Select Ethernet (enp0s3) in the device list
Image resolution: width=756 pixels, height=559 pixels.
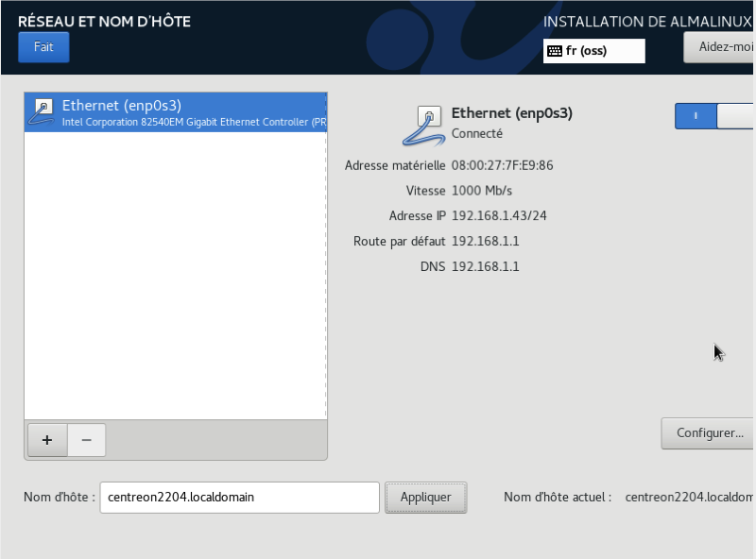coord(175,112)
